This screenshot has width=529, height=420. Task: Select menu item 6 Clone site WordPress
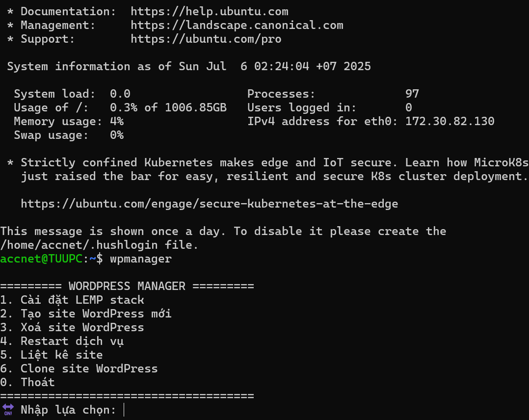(x=79, y=368)
